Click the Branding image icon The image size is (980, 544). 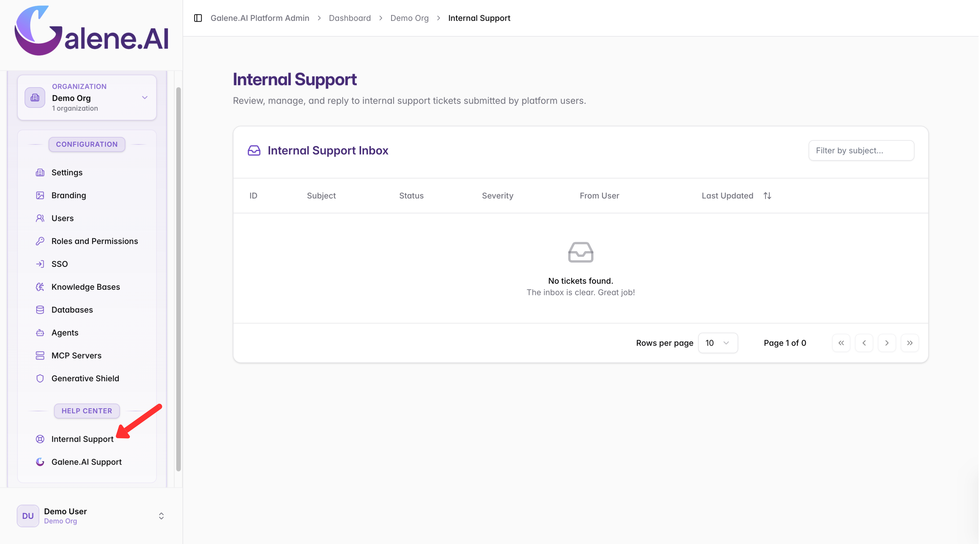(x=40, y=195)
